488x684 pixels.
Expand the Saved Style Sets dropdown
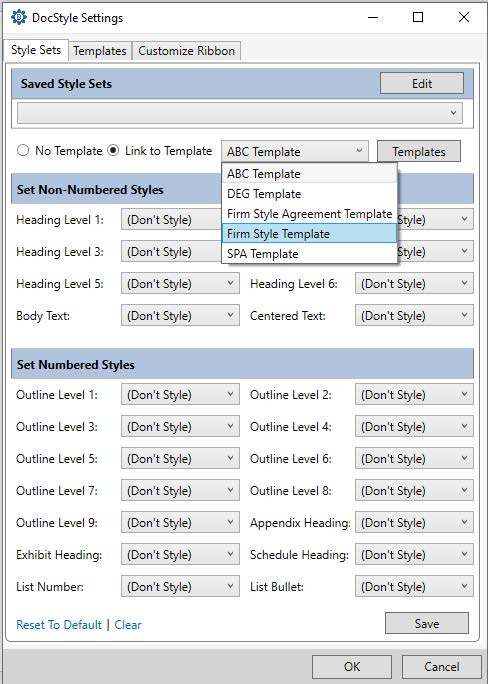240,113
